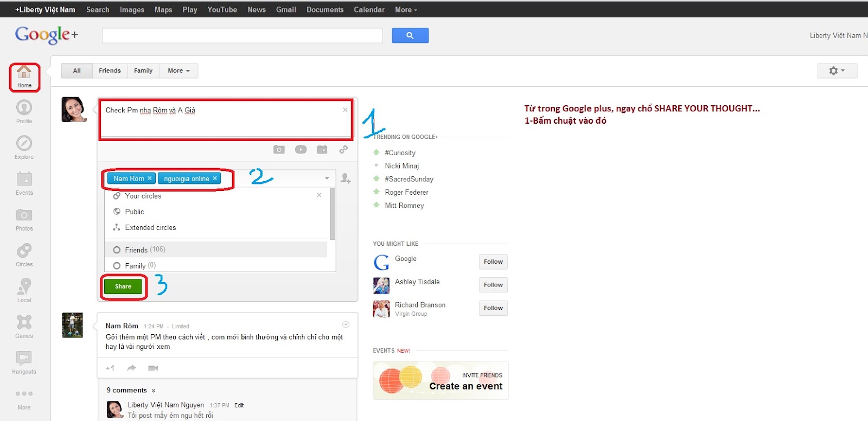Open the Hangouts sidebar icon

point(24,362)
